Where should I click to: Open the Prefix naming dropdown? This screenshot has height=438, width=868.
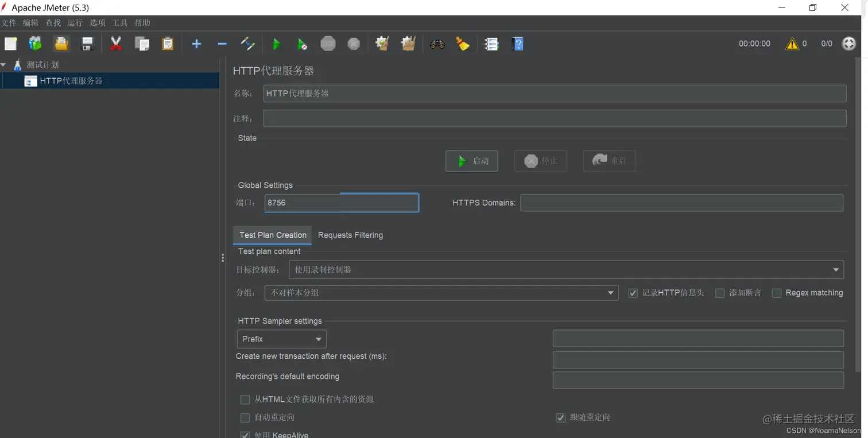tap(282, 339)
